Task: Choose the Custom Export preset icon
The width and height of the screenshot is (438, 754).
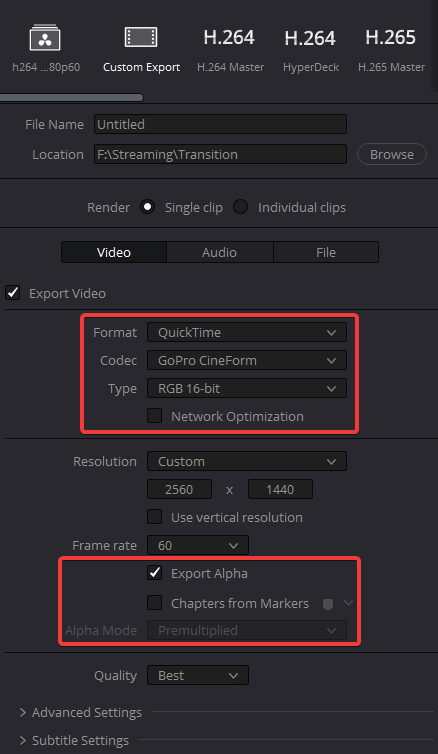Action: (141, 38)
